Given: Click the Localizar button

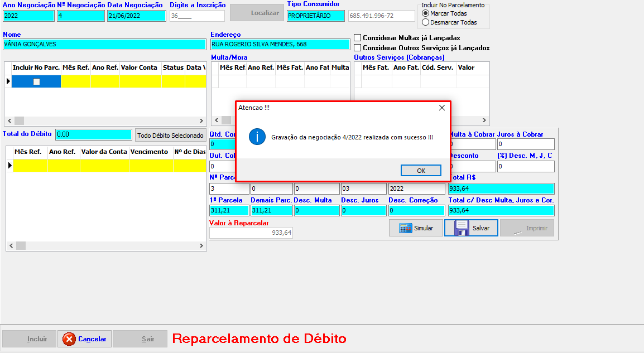Looking at the screenshot, I should click(x=256, y=13).
